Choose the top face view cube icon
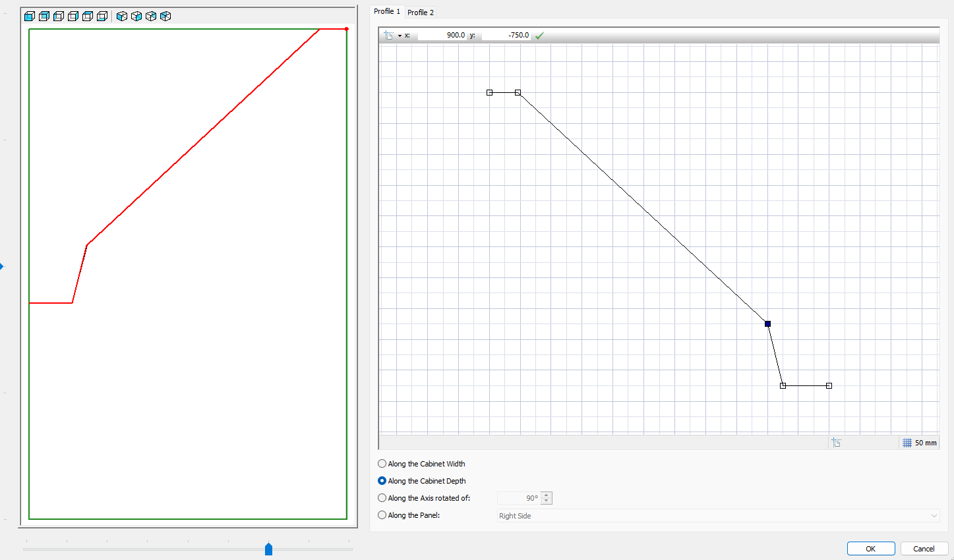 tap(88, 16)
